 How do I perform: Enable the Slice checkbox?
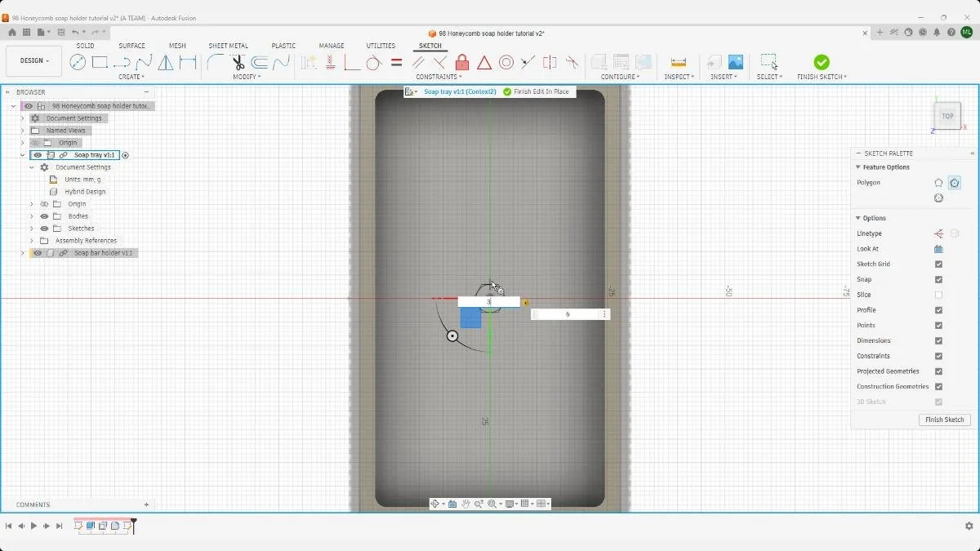pyautogui.click(x=938, y=295)
